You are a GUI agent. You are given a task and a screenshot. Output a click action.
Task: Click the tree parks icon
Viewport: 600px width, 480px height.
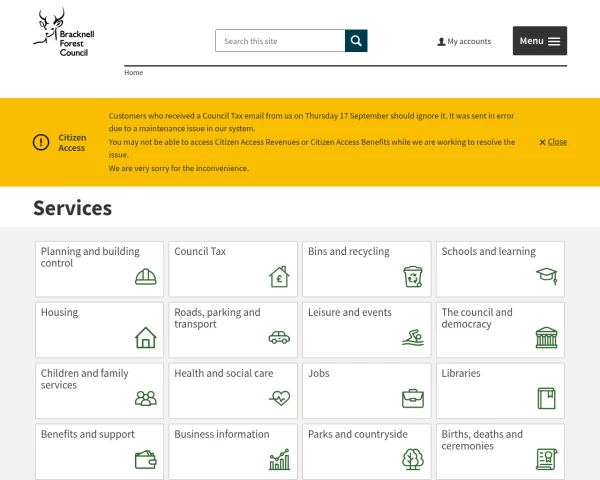[413, 459]
